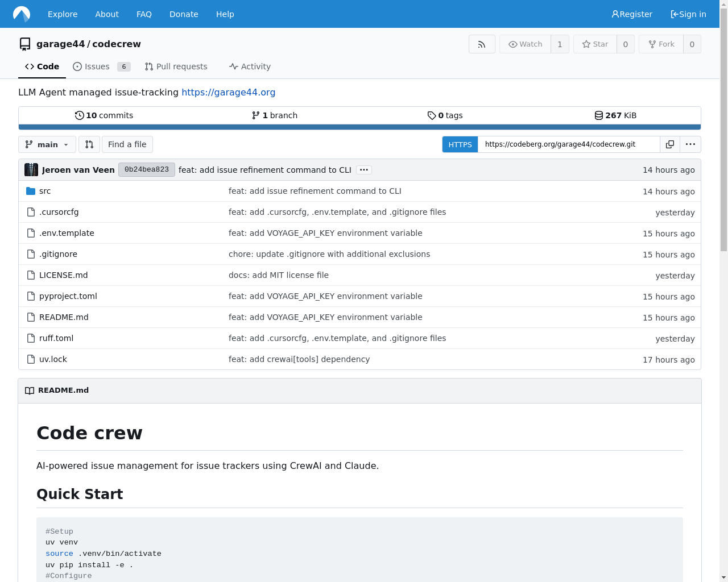Open the Issues tab
728x582 pixels.
pyautogui.click(x=102, y=66)
